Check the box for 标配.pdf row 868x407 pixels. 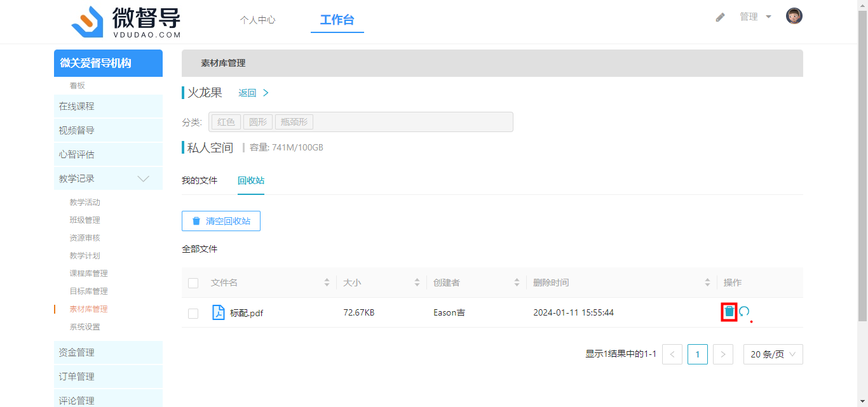point(193,313)
